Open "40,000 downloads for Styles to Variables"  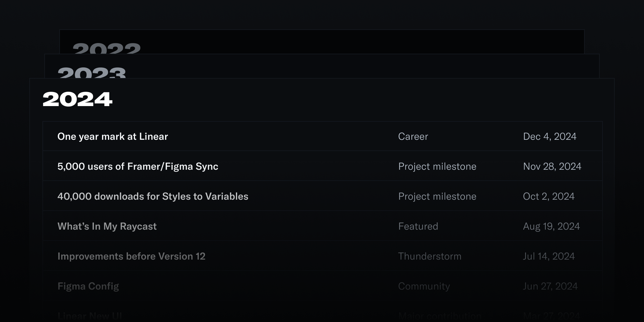pos(153,196)
